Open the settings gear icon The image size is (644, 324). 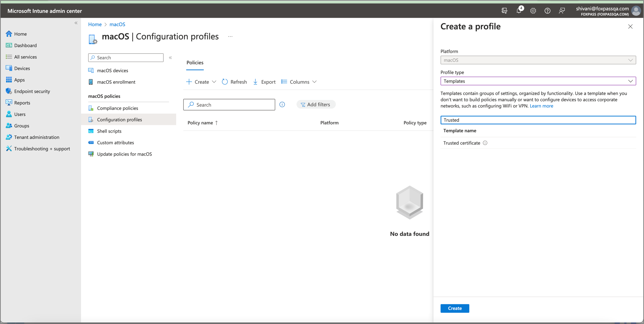(533, 11)
